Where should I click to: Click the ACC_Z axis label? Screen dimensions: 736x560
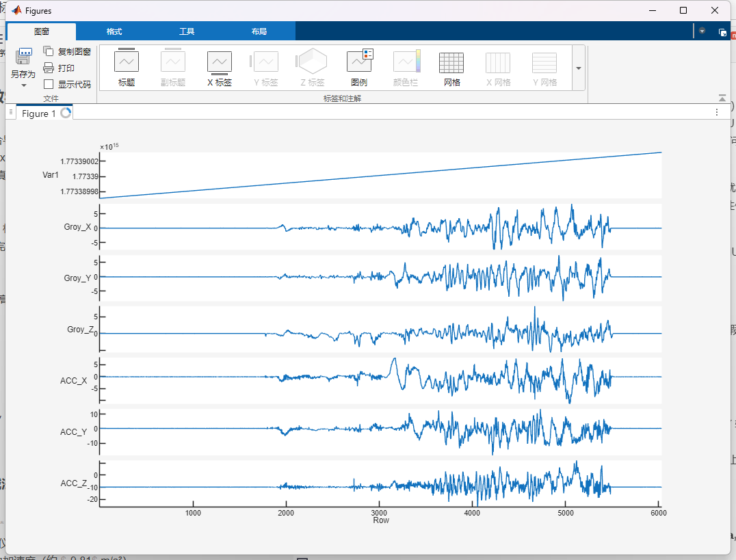tap(74, 483)
